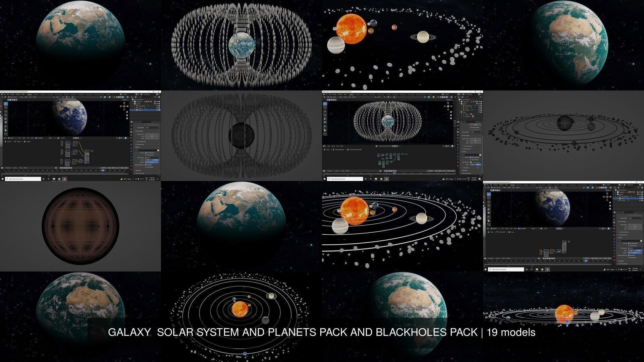Open Help menu in left Blender screenshot
Screen dimensions: 644x362
pyautogui.click(x=23, y=94)
